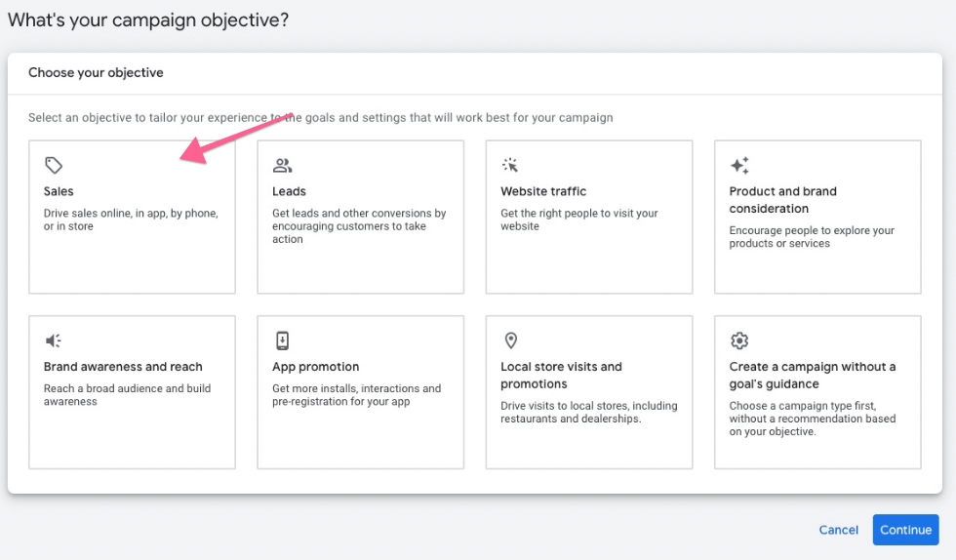Click the App promotion phone icon

click(282, 340)
